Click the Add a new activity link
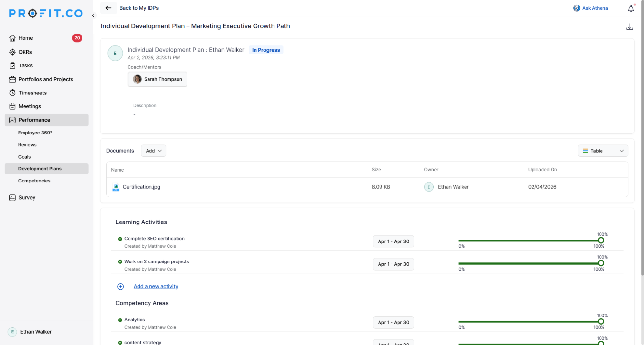This screenshot has width=644, height=345. pyautogui.click(x=156, y=286)
